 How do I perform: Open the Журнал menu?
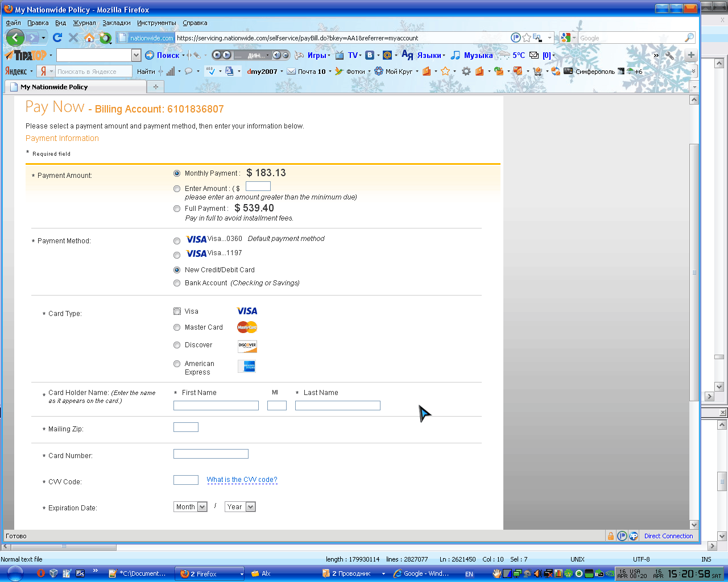(84, 23)
